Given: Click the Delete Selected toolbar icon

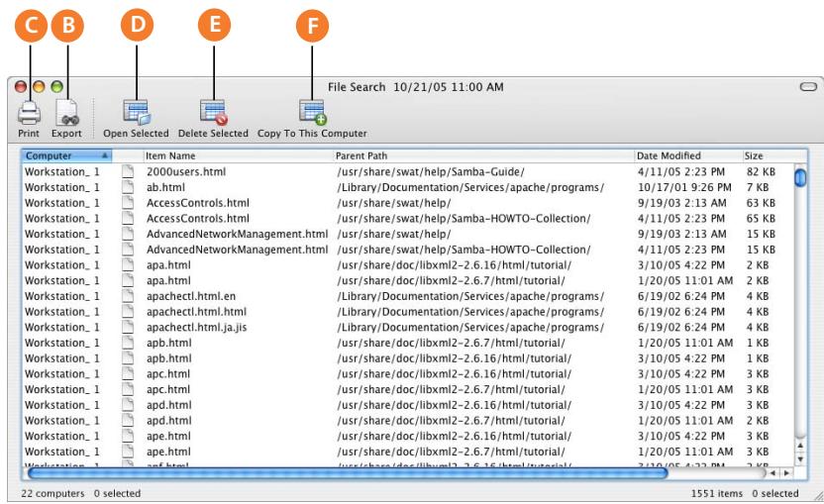Looking at the screenshot, I should click(213, 112).
